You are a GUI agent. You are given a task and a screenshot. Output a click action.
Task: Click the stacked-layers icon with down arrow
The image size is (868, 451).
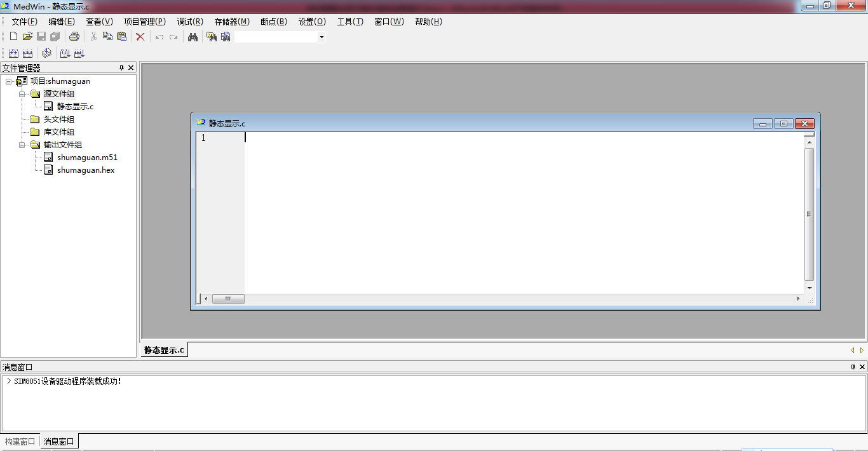46,53
